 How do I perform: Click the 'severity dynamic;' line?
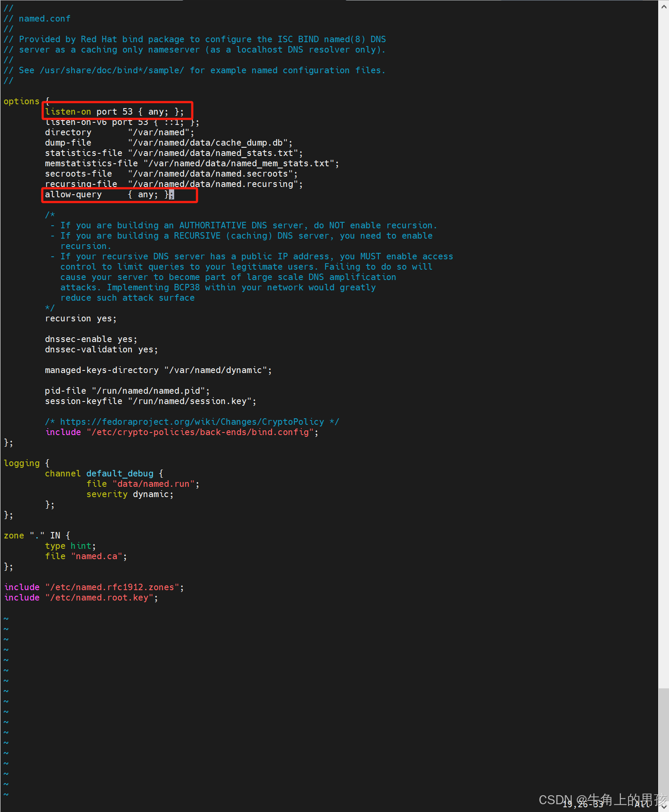click(x=130, y=494)
